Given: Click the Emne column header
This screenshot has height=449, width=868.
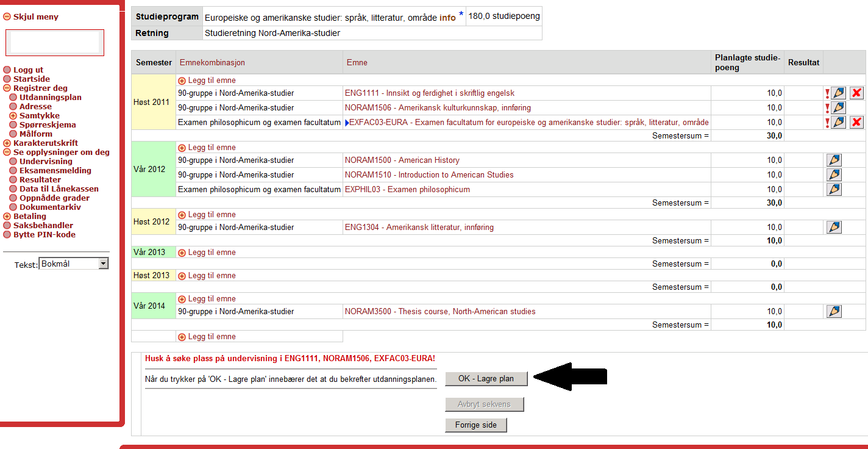Looking at the screenshot, I should click(x=357, y=63).
